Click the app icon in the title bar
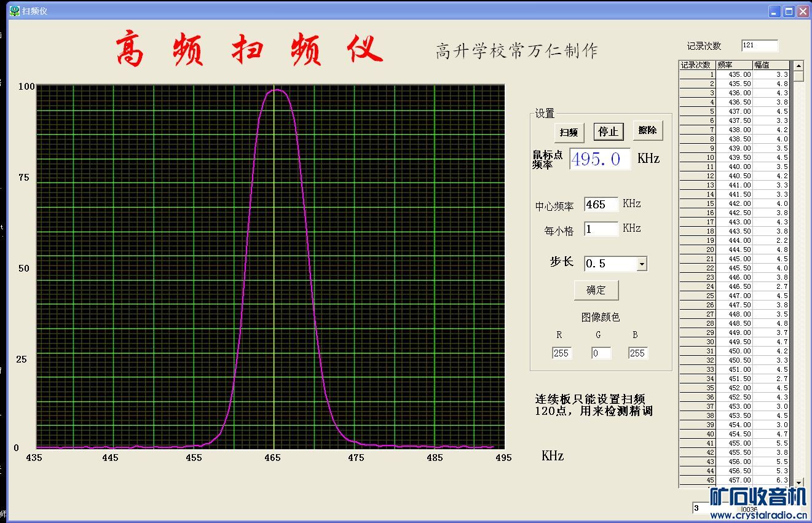The width and height of the screenshot is (812, 523). 14,11
